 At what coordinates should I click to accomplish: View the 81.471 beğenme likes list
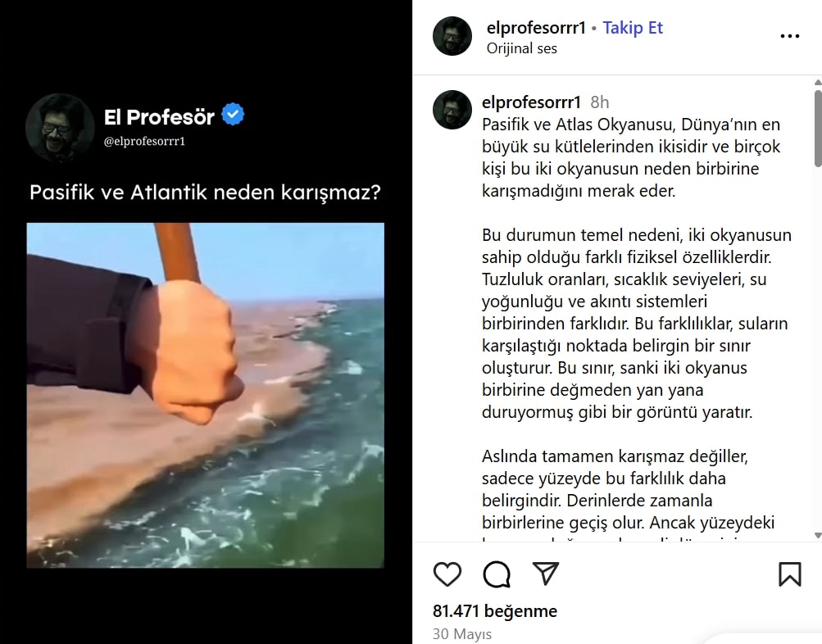[495, 611]
